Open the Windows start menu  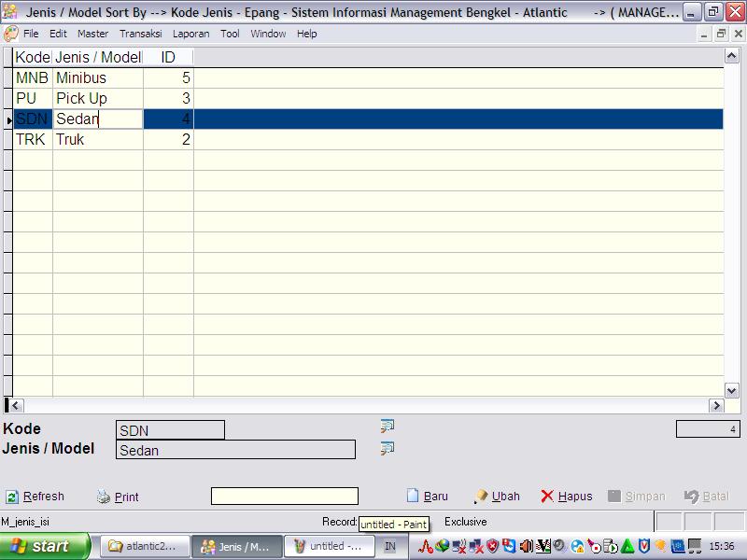[x=45, y=546]
